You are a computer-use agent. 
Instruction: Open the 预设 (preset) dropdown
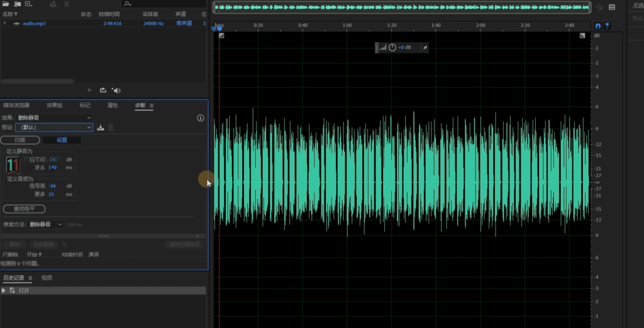coord(53,127)
